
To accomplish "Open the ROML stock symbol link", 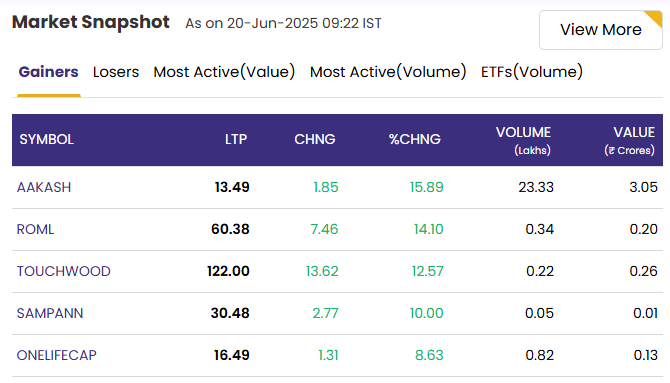I will point(35,230).
